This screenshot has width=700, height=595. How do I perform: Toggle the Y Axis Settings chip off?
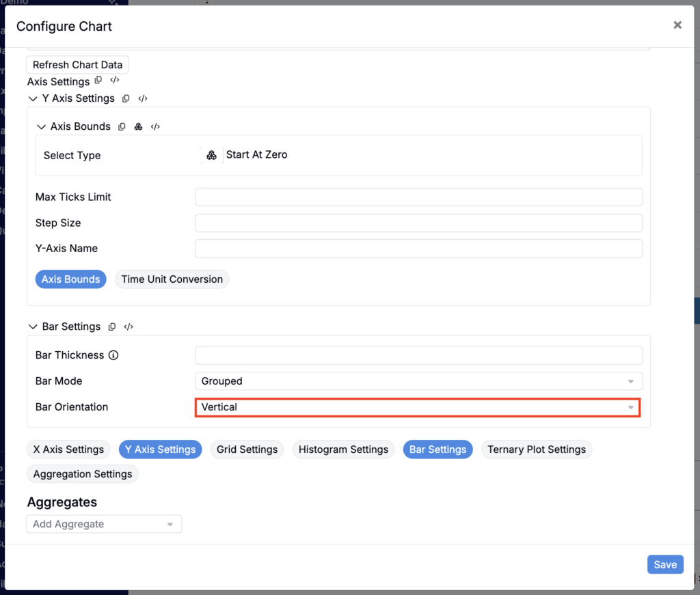point(160,449)
